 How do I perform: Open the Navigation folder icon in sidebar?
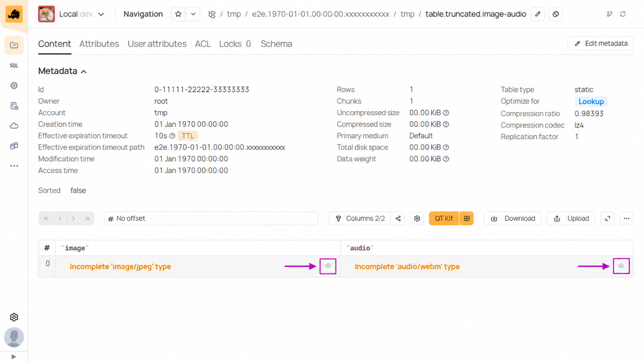tap(14, 45)
